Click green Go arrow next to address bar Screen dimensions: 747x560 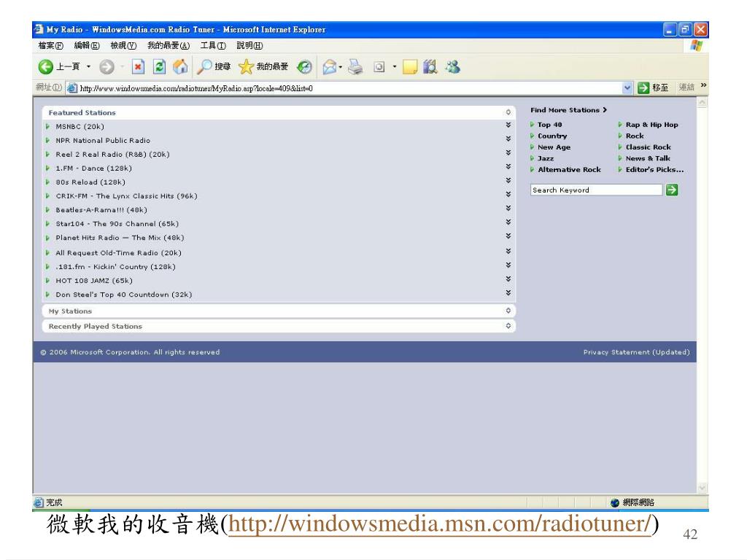click(643, 87)
